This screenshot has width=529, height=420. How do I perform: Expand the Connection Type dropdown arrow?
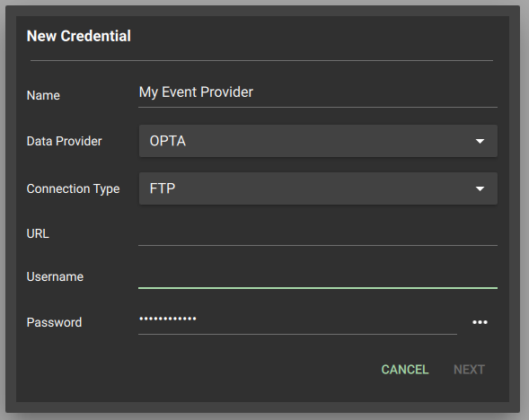480,188
